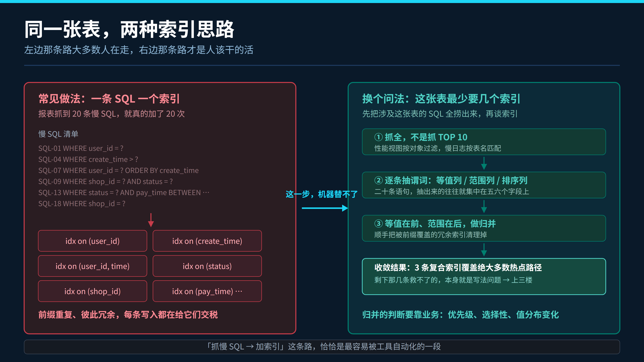This screenshot has height=362, width=644.
Task: Click step ① 抓全，不是抓 TOP 10
Action: [421, 137]
